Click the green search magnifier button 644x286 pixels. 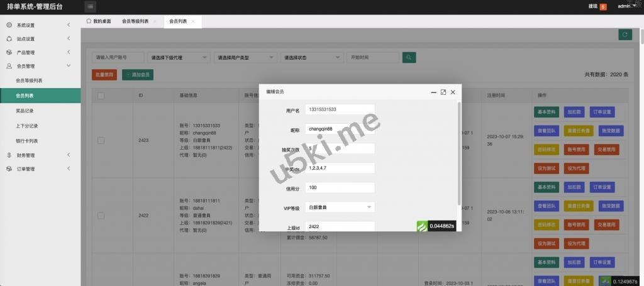click(x=409, y=57)
